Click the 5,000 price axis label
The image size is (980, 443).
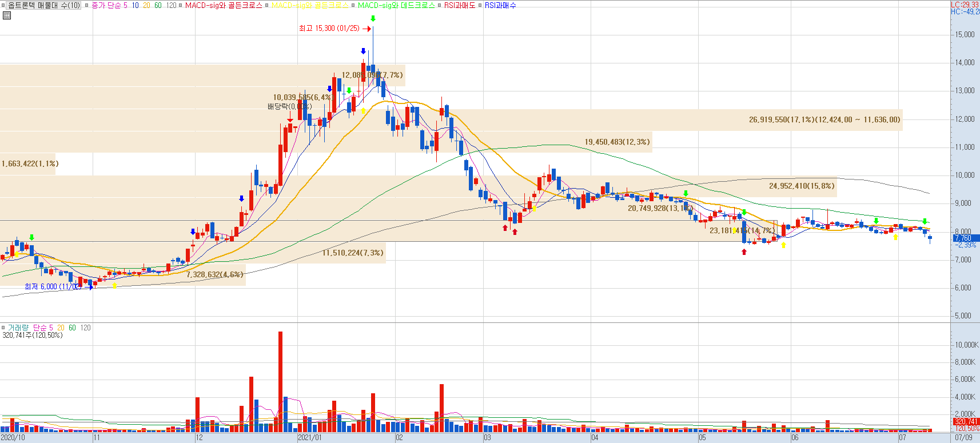coord(965,316)
